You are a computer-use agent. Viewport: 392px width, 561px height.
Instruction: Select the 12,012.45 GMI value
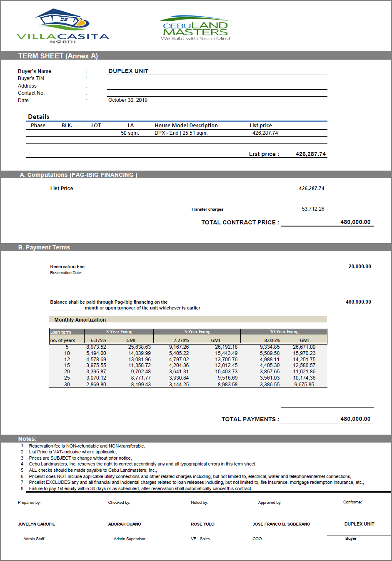tap(226, 365)
